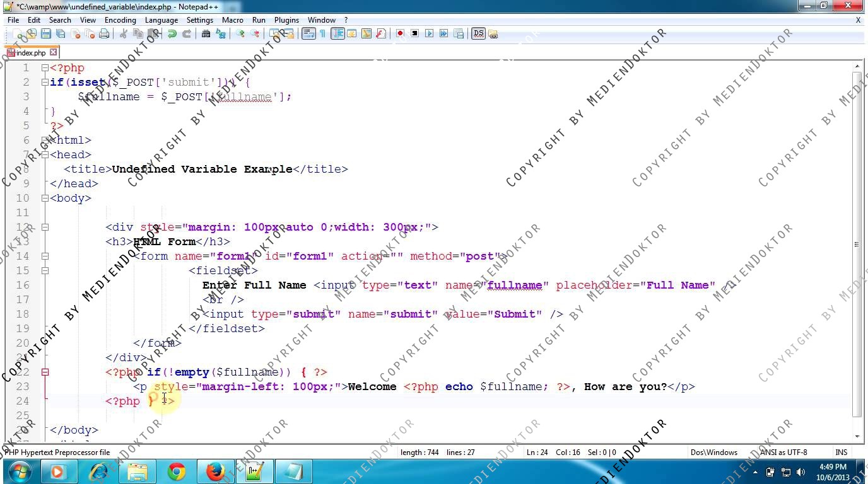The image size is (868, 484).
Task: Click the Windows Start button
Action: (20, 471)
